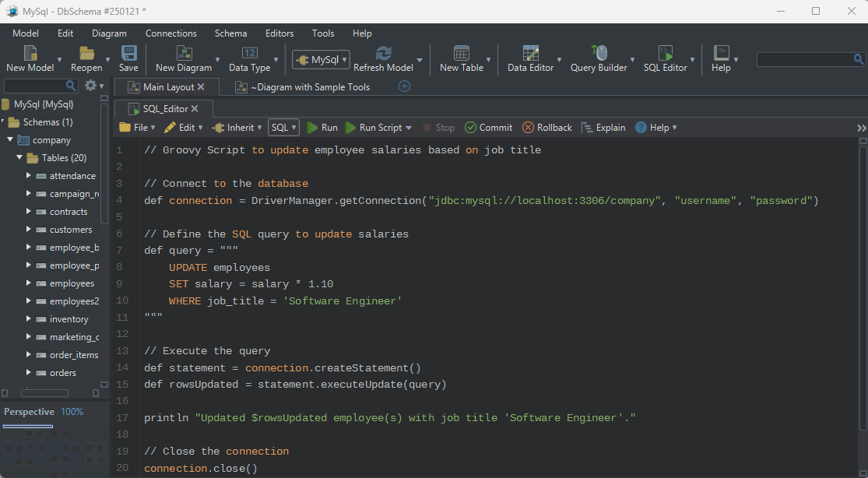Stop the running query
The height and width of the screenshot is (478, 868).
tap(439, 128)
